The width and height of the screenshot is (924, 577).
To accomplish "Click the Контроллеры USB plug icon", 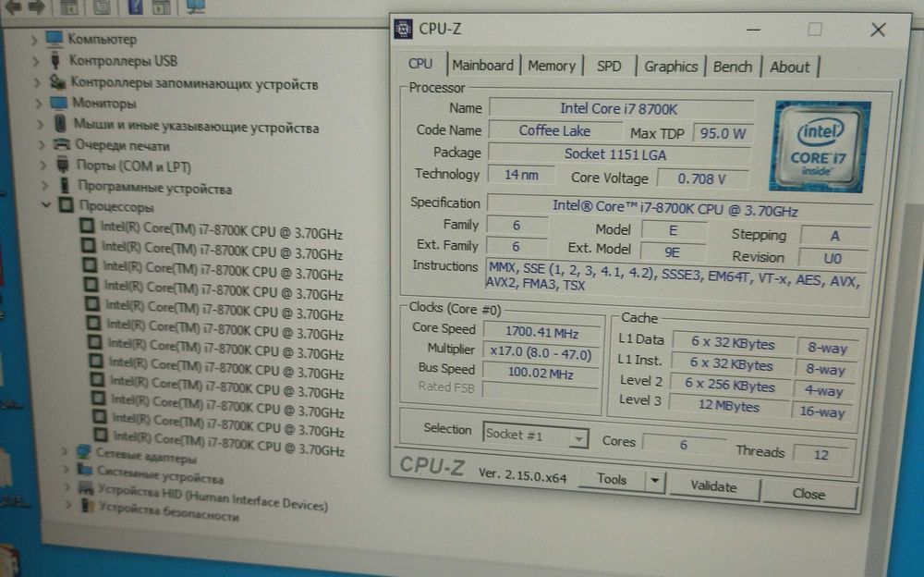I will click(x=55, y=59).
